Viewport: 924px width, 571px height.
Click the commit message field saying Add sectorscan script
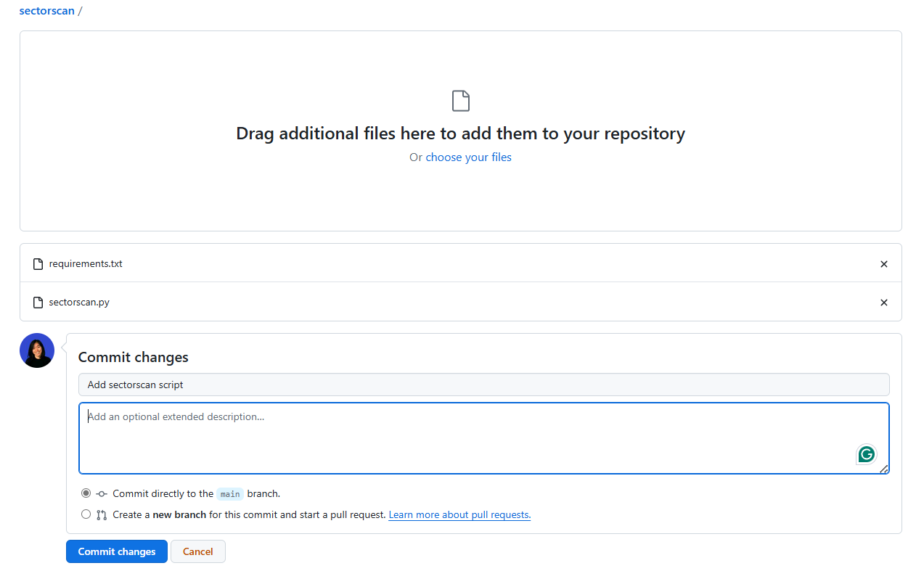(x=483, y=385)
